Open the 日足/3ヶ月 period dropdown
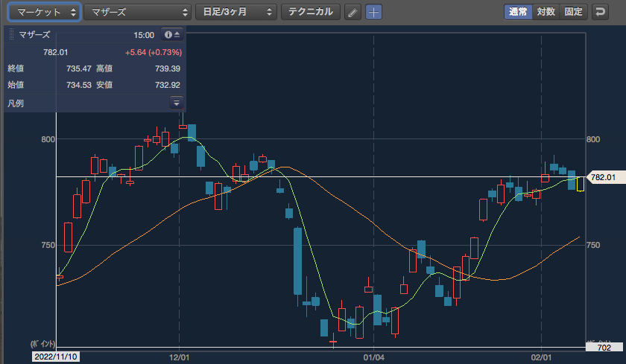Image resolution: width=626 pixels, height=364 pixels. [236, 12]
